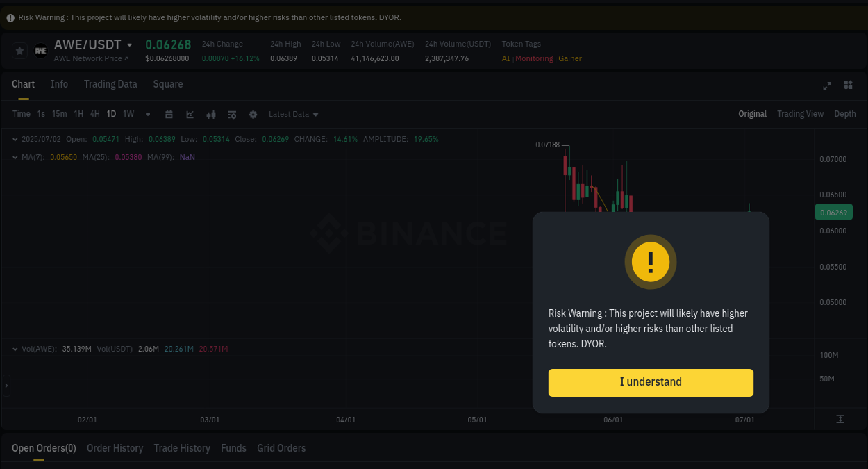Screen dimensions: 868x469
Task: Star AWE/USDT as a favorite
Action: [x=19, y=50]
